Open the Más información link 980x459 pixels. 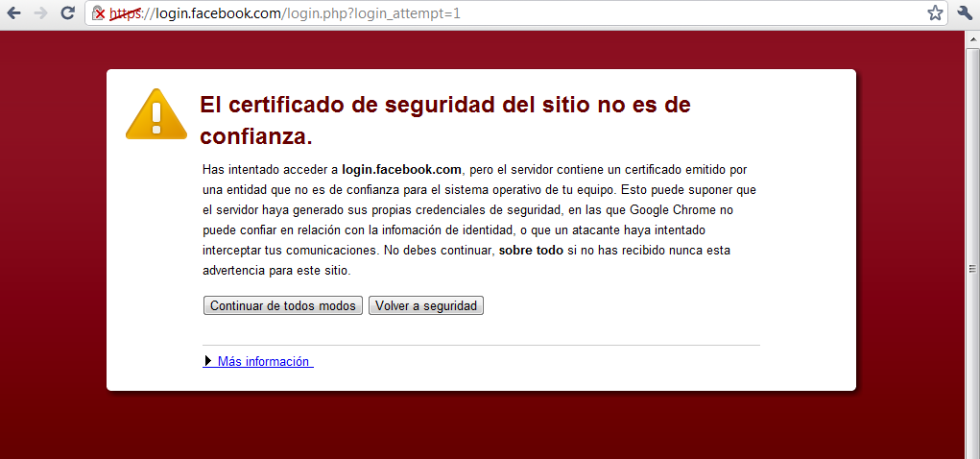263,361
